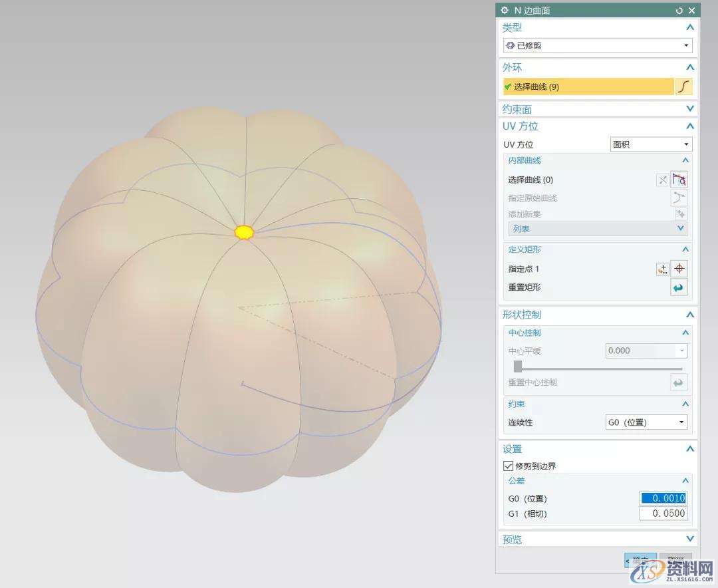This screenshot has width=718, height=588.
Task: Select the internal curve selection filter icon
Action: [679, 180]
